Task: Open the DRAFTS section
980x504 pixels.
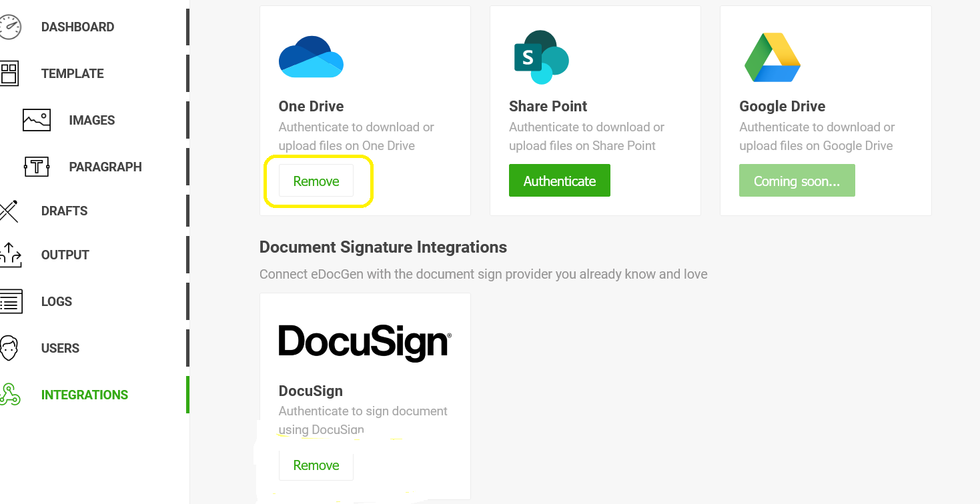Action: [x=65, y=211]
